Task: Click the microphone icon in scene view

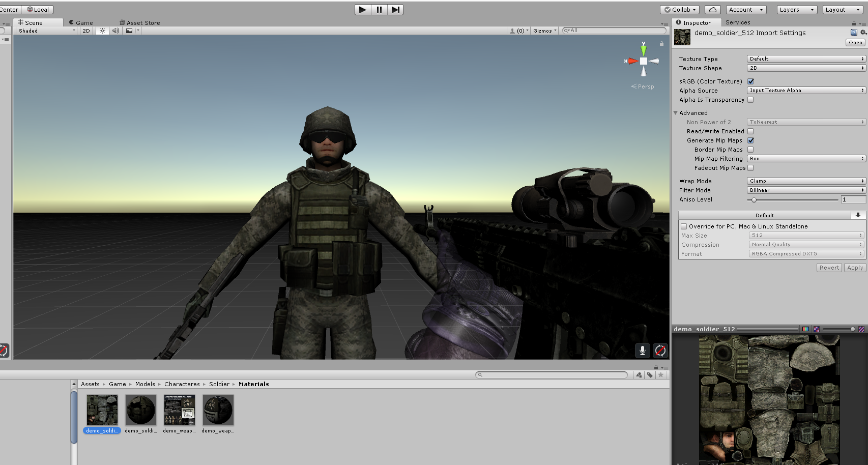Action: click(643, 350)
